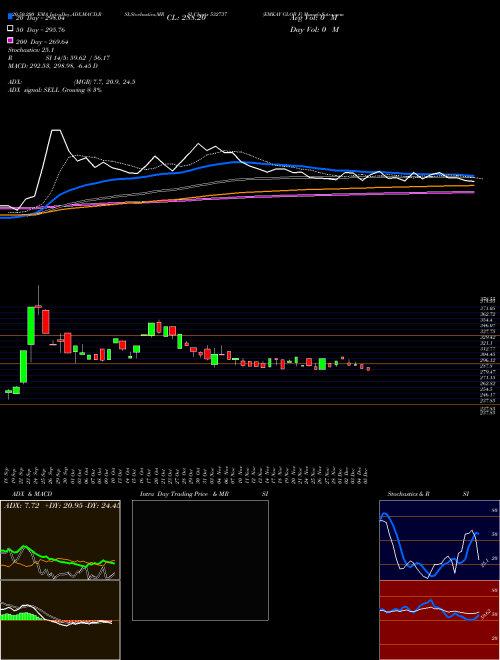Click 'Intra Day Trading Price & MR' title

point(185,494)
